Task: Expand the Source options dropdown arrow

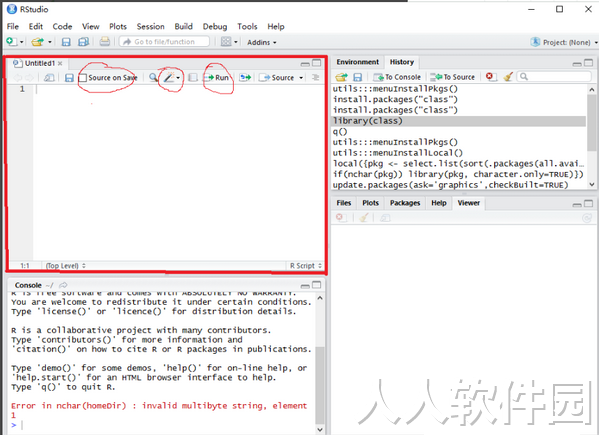Action: click(x=301, y=78)
